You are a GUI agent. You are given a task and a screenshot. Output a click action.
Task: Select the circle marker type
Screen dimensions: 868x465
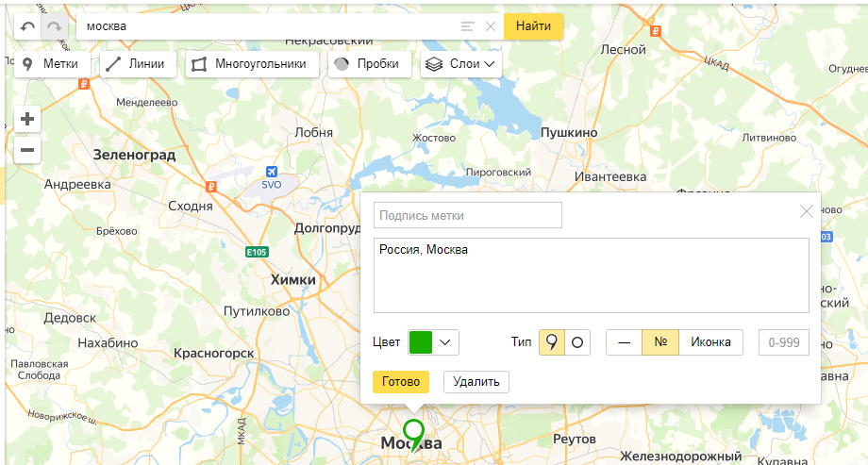[x=577, y=342]
